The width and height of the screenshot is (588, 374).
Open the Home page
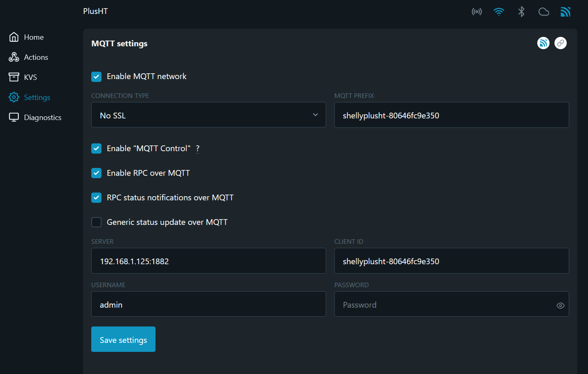(34, 37)
